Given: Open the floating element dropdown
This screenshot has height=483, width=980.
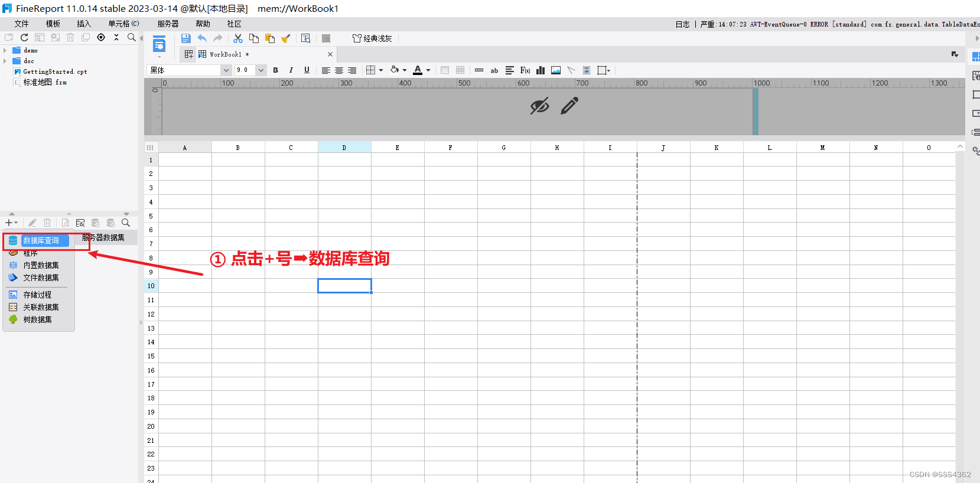Looking at the screenshot, I should pyautogui.click(x=603, y=70).
